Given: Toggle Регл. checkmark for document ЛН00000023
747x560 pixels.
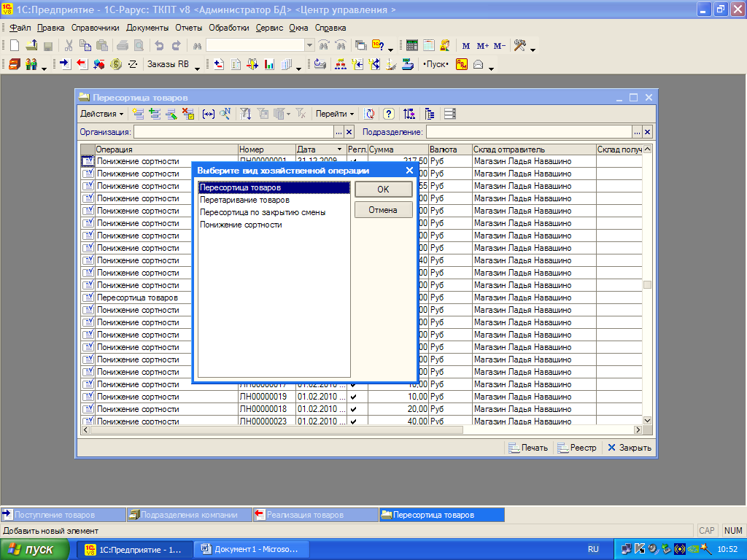Looking at the screenshot, I should 354,421.
